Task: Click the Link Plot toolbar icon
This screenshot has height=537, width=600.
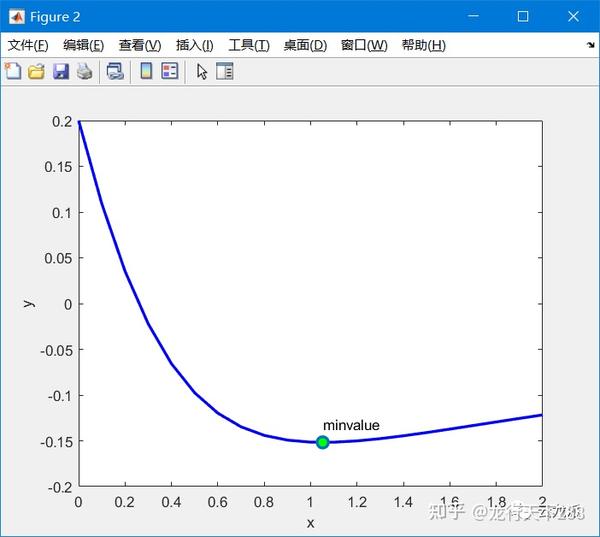Action: pyautogui.click(x=115, y=72)
